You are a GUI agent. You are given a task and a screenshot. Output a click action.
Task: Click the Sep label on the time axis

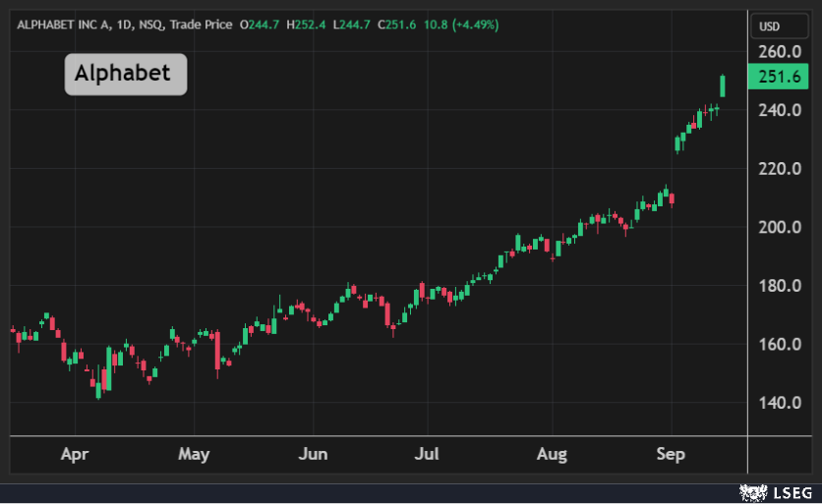tap(671, 455)
